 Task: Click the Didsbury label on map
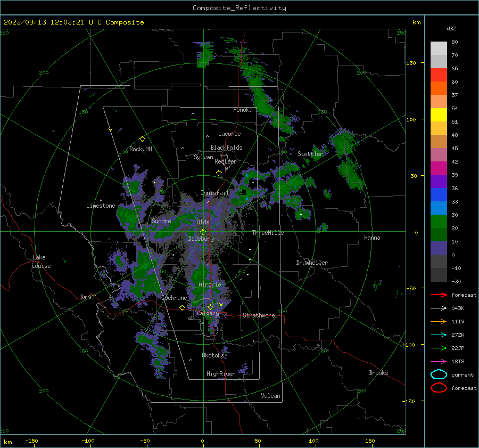pos(201,239)
